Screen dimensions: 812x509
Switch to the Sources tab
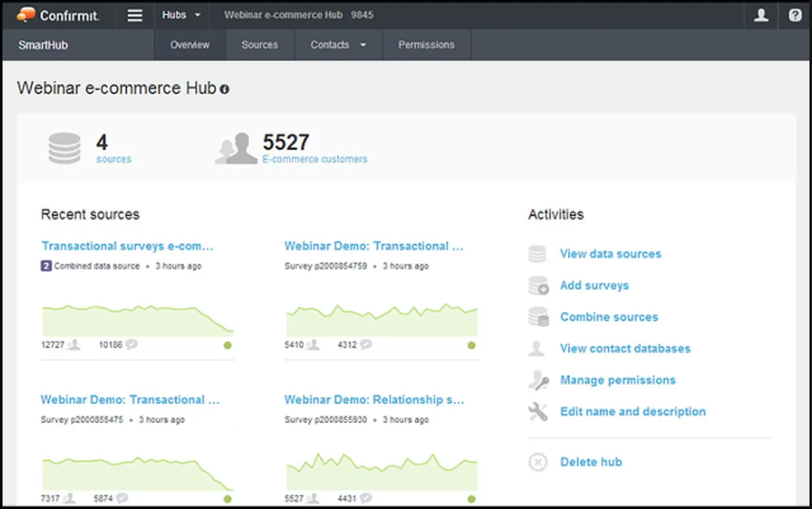260,45
